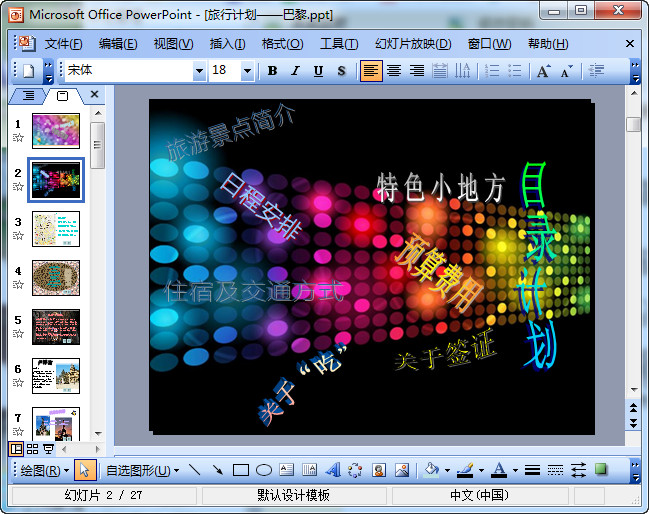Open the font color dropdown arrow
This screenshot has width=649, height=514.
click(x=515, y=470)
